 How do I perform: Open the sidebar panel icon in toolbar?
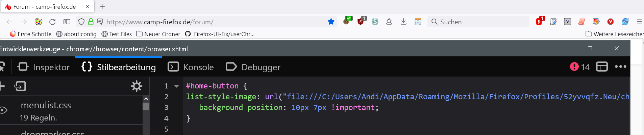67,22
